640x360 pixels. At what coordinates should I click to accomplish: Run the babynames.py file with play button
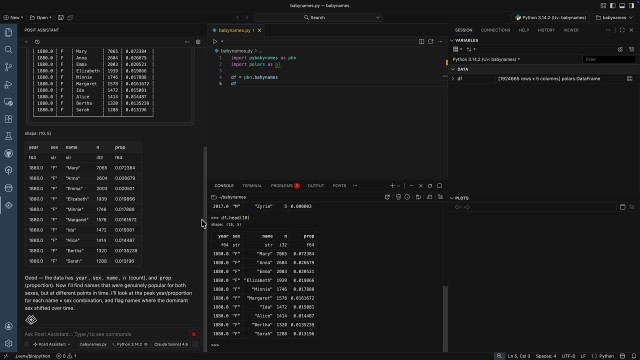click(215, 41)
